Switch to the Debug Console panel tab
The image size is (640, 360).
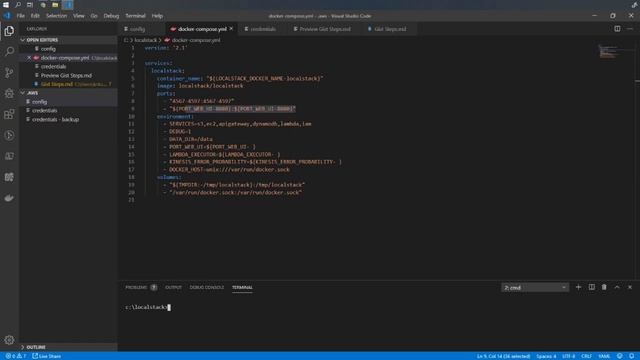point(207,287)
